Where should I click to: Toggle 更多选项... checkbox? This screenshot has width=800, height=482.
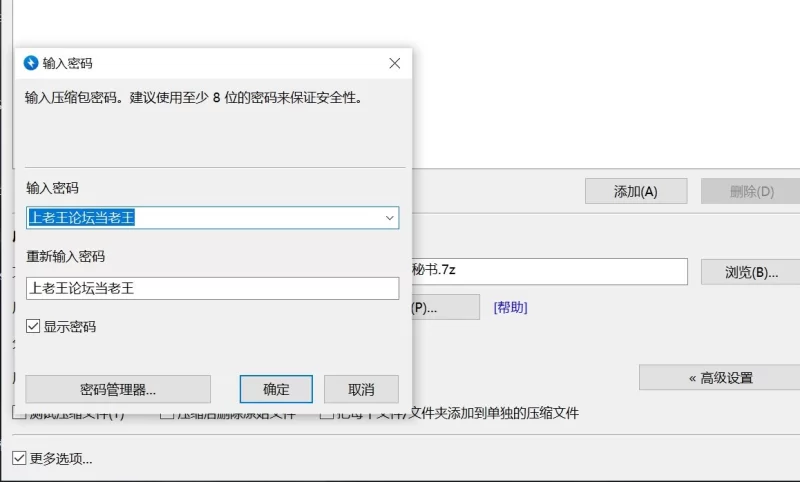point(19,458)
